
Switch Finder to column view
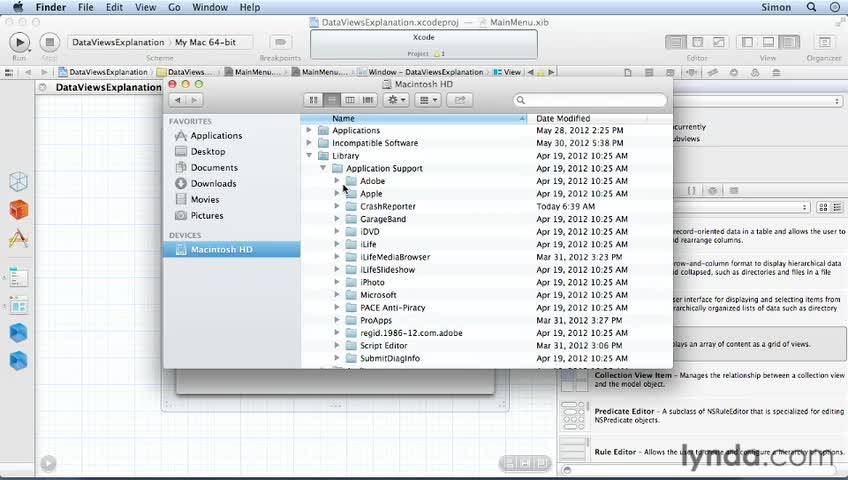click(350, 100)
